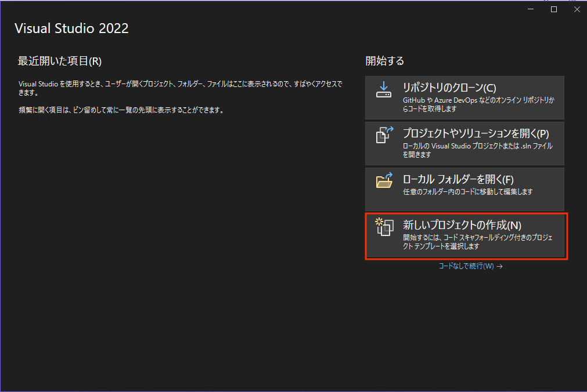Screen dimensions: 587x392
Task: Click the local folder description under ローカル フォルダーを開く
Action: pyautogui.click(x=467, y=191)
